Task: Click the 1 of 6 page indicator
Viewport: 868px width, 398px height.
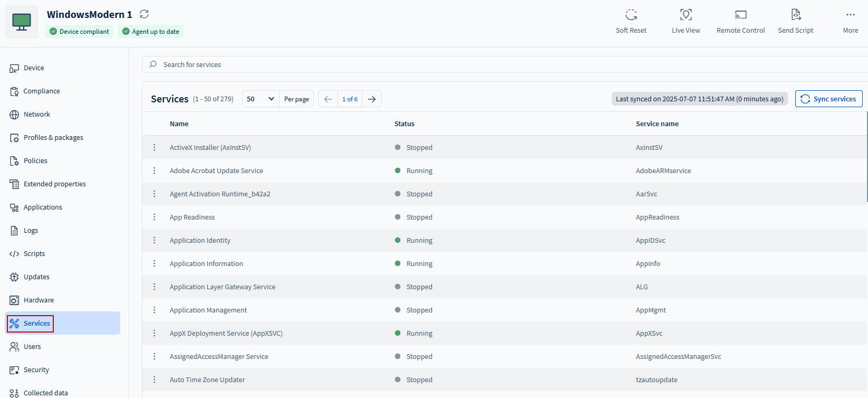Action: (350, 99)
